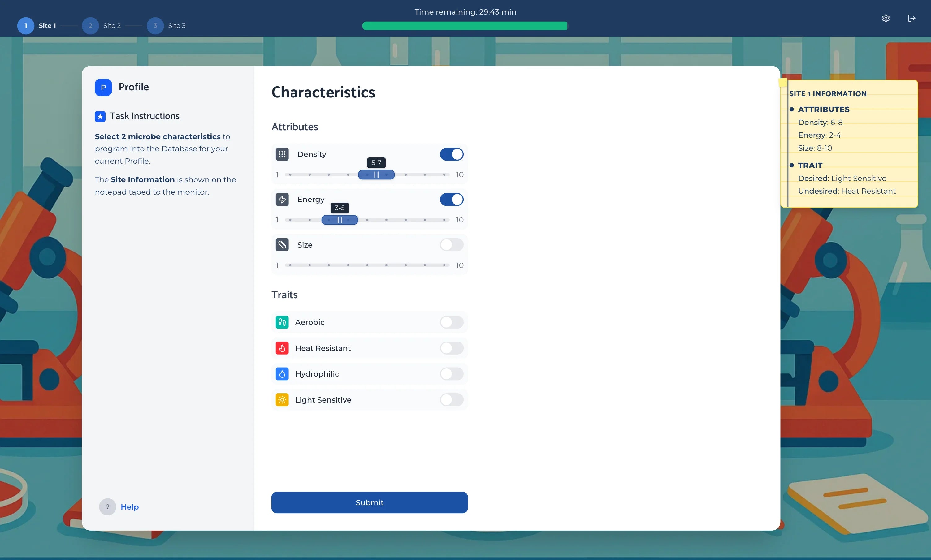Click the Density grid icon

tap(282, 154)
